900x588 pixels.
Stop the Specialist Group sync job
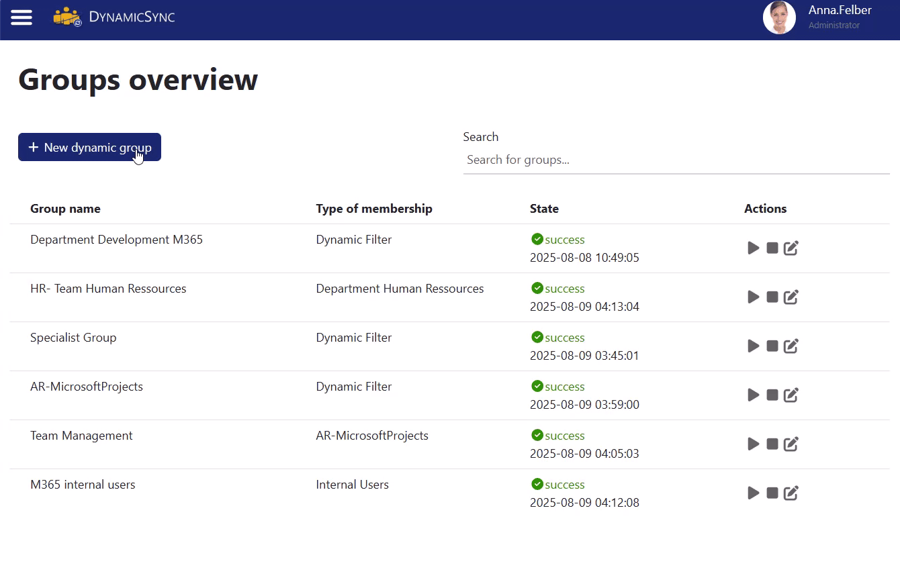[x=772, y=346]
